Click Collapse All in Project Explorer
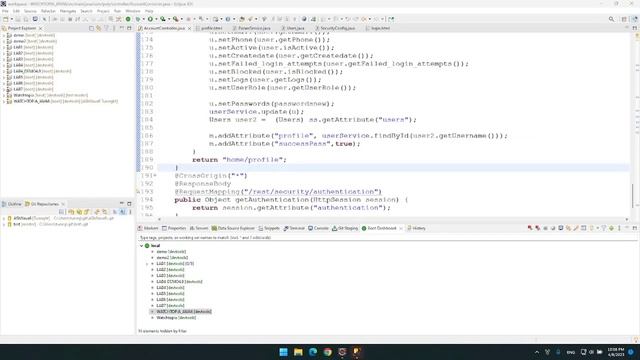The height and width of the screenshot is (360, 640). [x=91, y=28]
